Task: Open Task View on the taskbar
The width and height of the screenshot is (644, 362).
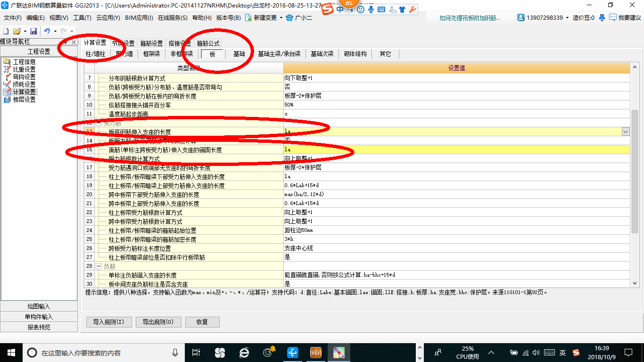Action: point(197,352)
